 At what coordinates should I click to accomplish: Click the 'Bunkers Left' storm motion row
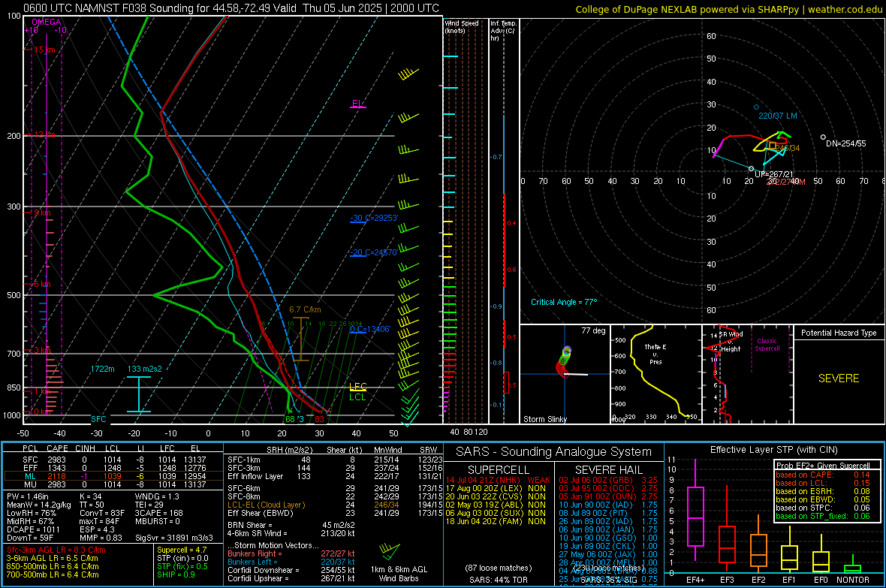291,562
